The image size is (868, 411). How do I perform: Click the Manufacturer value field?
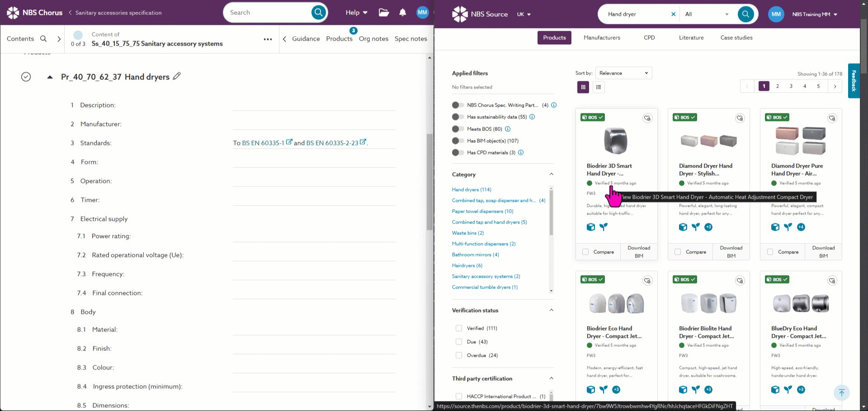pos(314,124)
